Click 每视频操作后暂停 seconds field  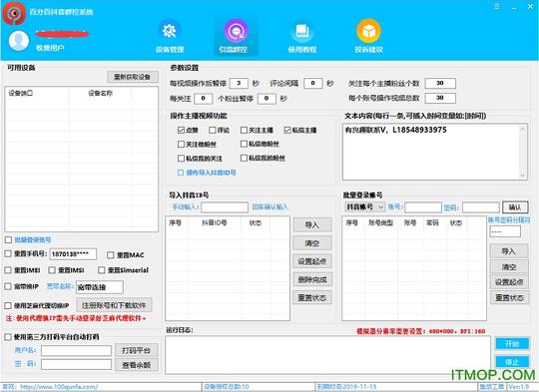tap(239, 83)
